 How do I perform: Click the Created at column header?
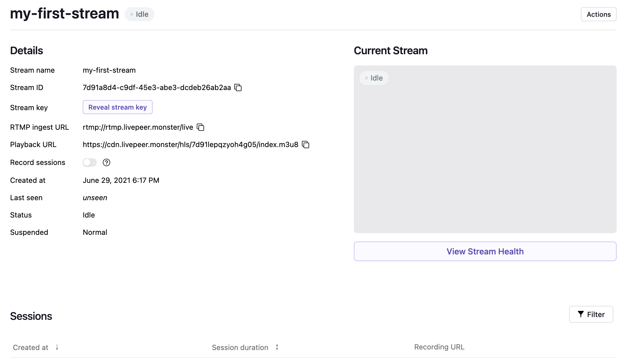click(x=31, y=347)
